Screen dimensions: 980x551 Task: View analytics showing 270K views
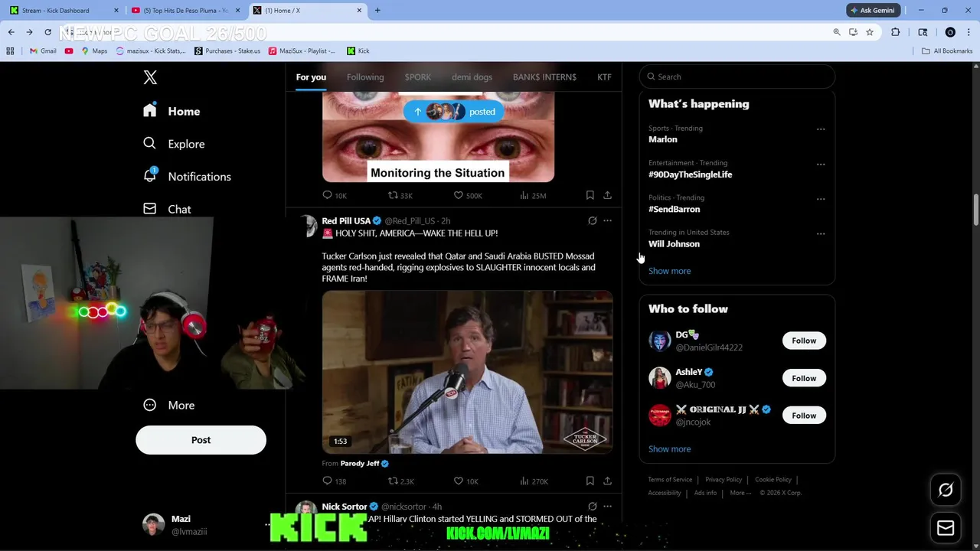(x=534, y=481)
